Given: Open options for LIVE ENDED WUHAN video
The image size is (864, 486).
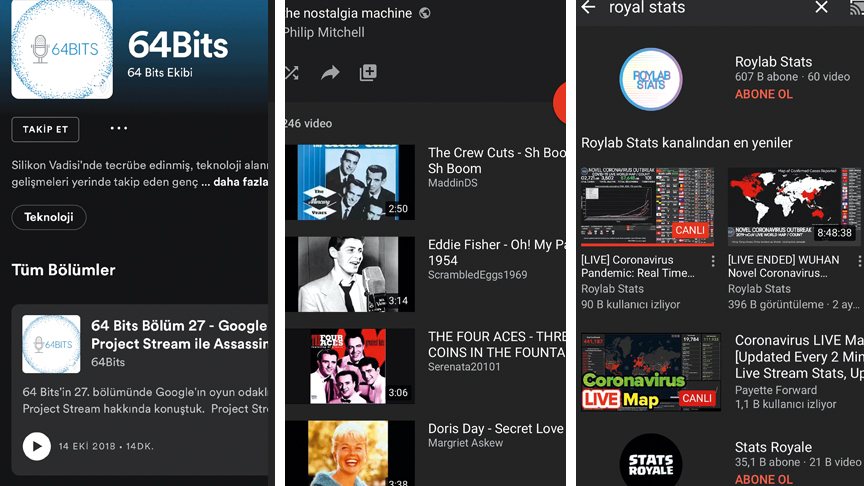Looking at the screenshot, I should [859, 261].
